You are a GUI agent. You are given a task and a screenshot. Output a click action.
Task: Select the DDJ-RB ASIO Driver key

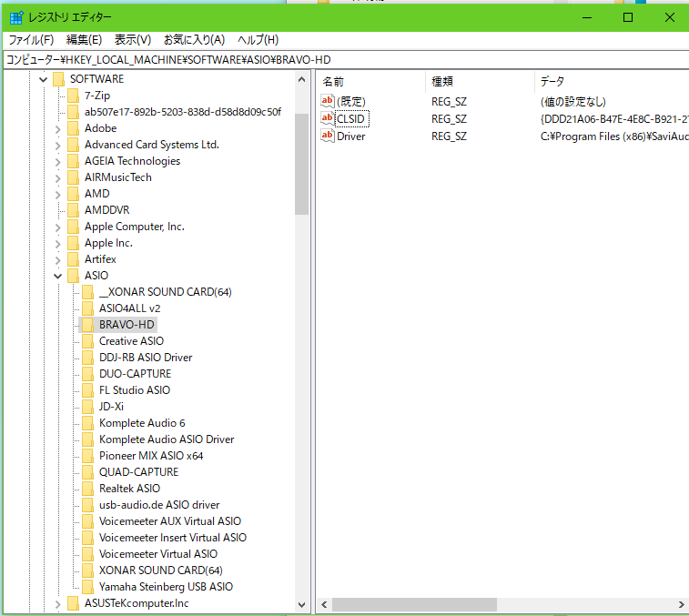pyautogui.click(x=146, y=358)
